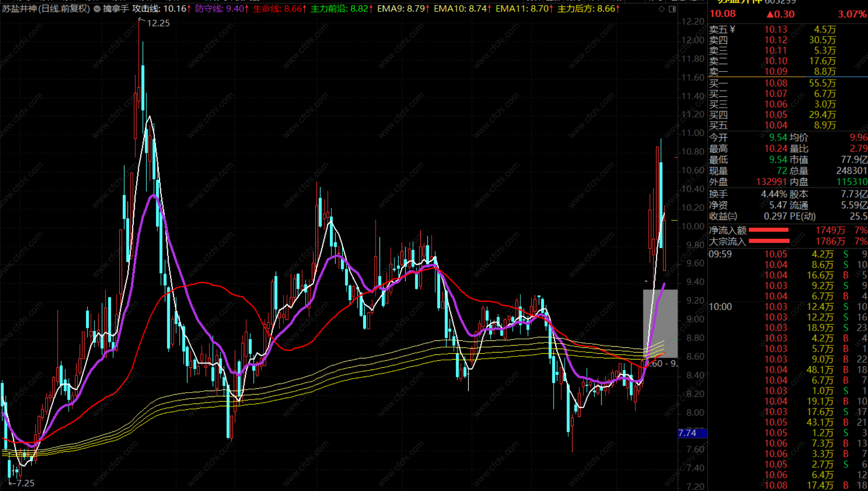Click the red up-triangle beside 0.30

[770, 14]
